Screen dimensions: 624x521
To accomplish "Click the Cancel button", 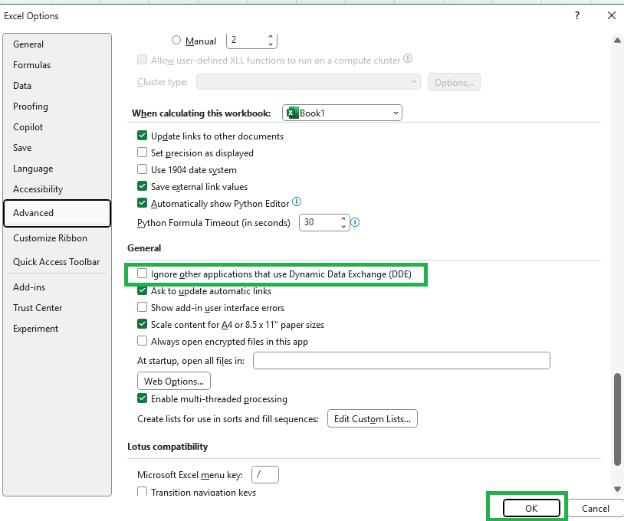I will [595, 508].
